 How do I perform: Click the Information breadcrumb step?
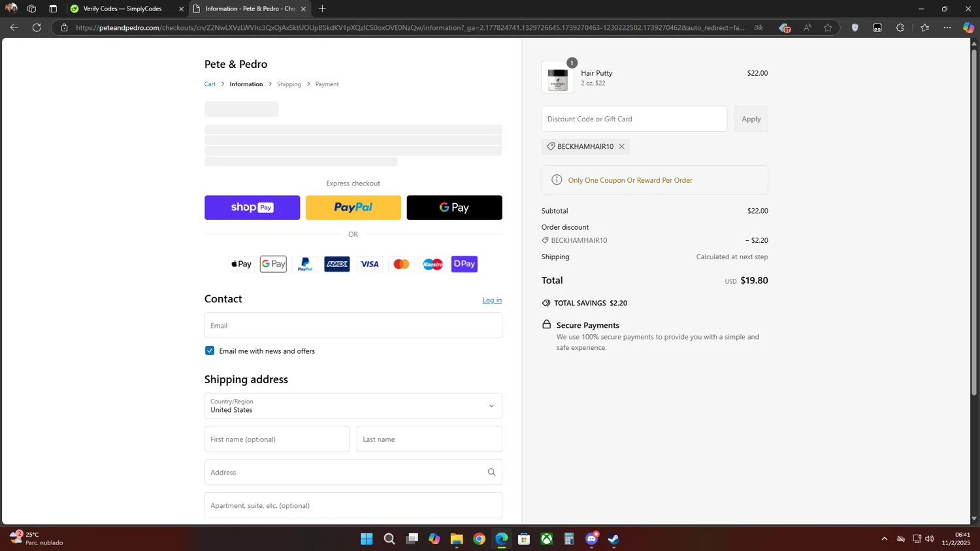click(246, 84)
